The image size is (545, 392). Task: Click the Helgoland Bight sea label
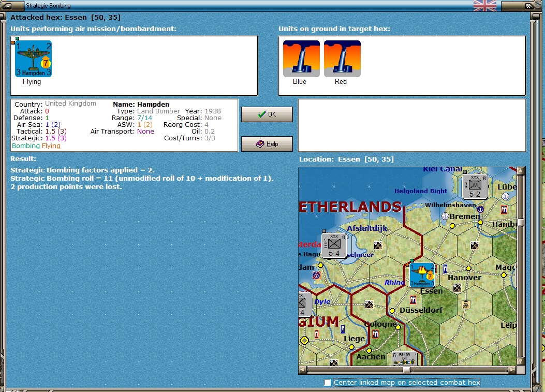(421, 191)
